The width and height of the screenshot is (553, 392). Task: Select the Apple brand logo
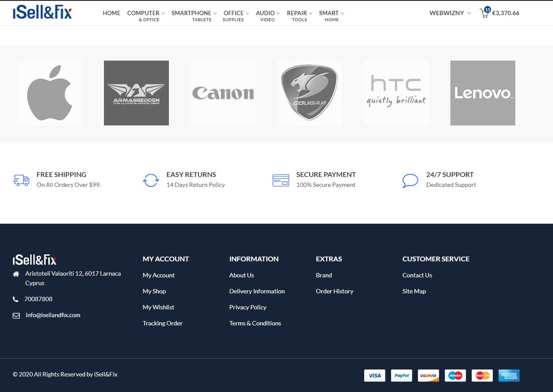50,93
